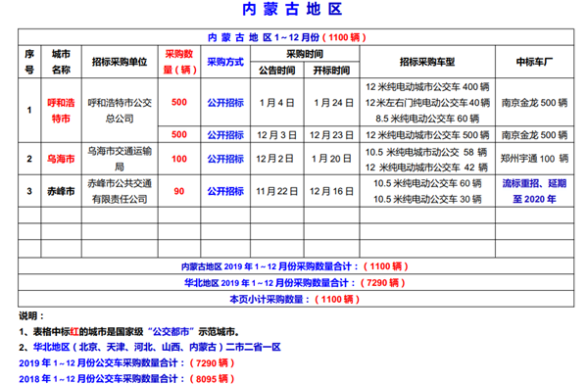Click the 流标重招、延期至2020年 text
Screen dimensions: 588x384
point(534,191)
